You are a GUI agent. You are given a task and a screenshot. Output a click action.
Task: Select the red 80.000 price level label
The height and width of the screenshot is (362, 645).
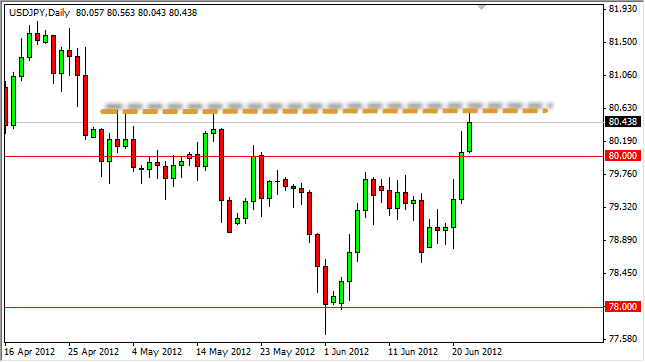(x=623, y=155)
